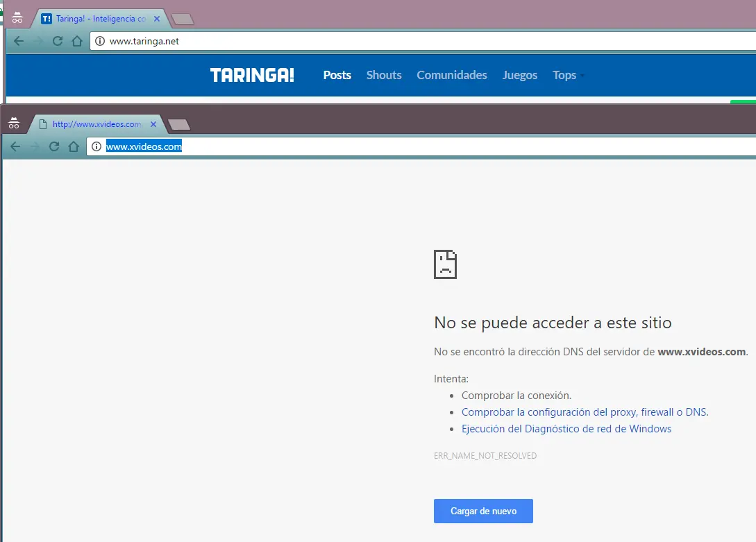Click the incognito icon in the xvideos window
Screen dimensions: 756x542
pos(14,124)
